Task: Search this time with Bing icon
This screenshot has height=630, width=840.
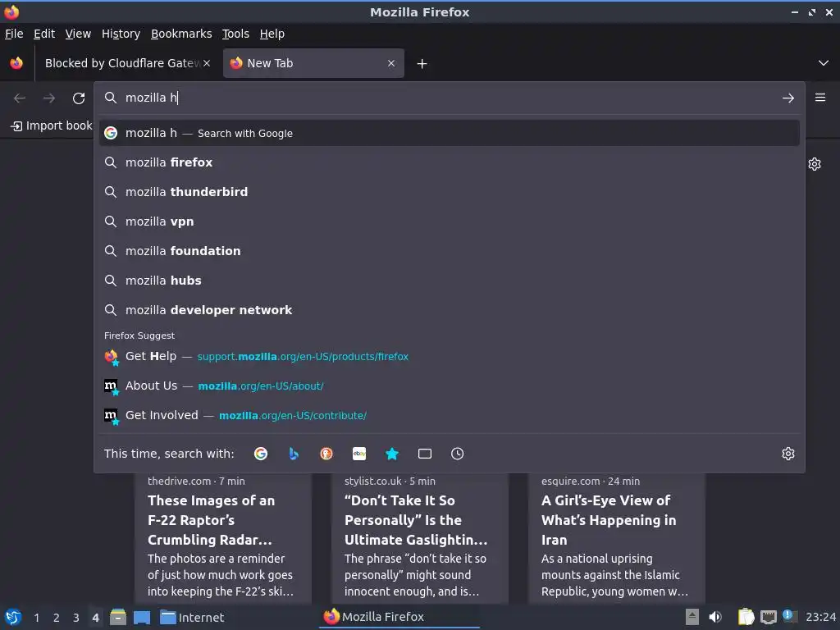Action: (294, 454)
